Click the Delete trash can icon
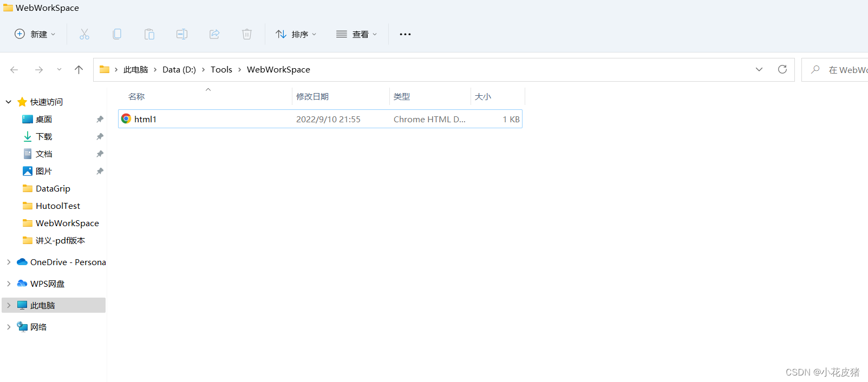The image size is (868, 382). point(247,34)
